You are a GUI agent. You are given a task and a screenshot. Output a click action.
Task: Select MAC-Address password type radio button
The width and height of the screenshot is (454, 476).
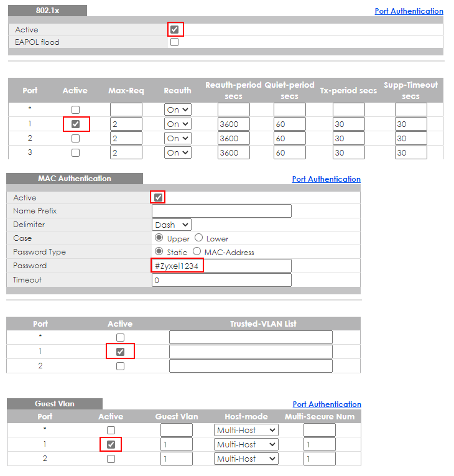click(197, 252)
